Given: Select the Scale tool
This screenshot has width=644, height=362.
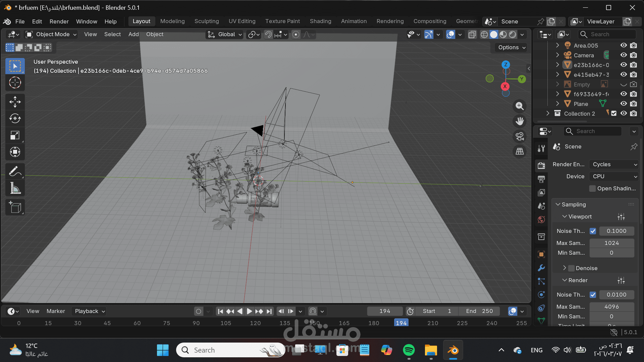Looking at the screenshot, I should coord(15,135).
